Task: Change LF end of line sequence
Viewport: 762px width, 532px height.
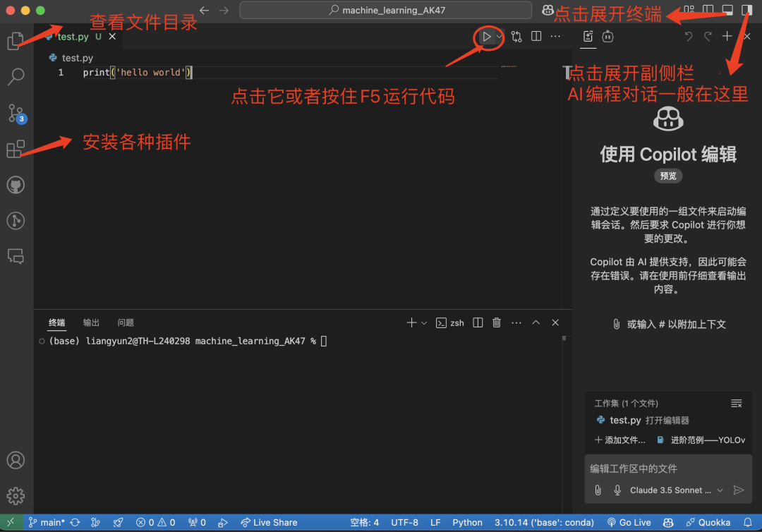Action: click(435, 522)
